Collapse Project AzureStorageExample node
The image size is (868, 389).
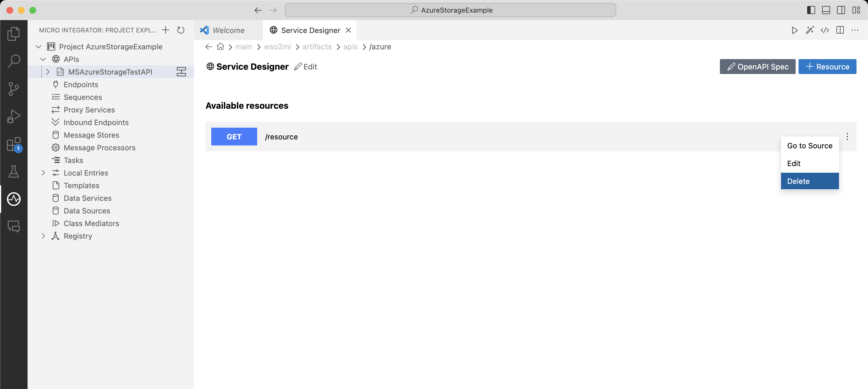pos(38,46)
